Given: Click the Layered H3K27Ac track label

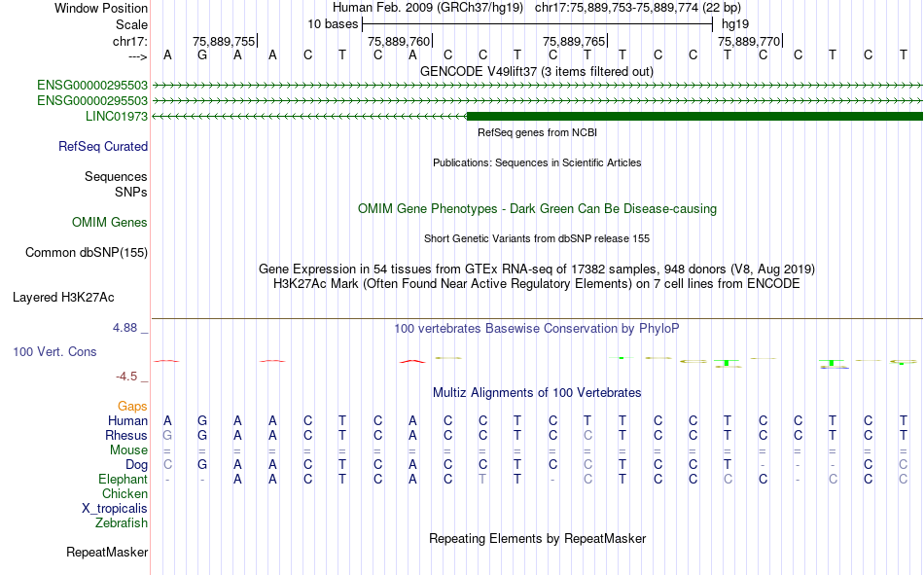Looking at the screenshot, I should (63, 298).
